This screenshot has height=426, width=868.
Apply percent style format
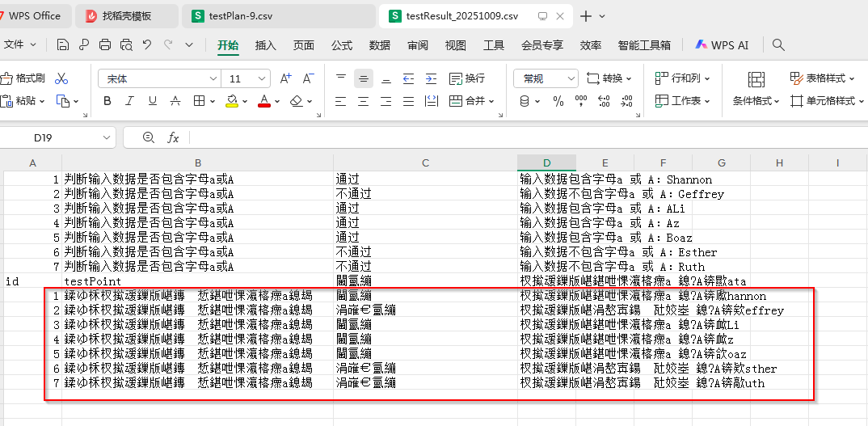point(558,101)
